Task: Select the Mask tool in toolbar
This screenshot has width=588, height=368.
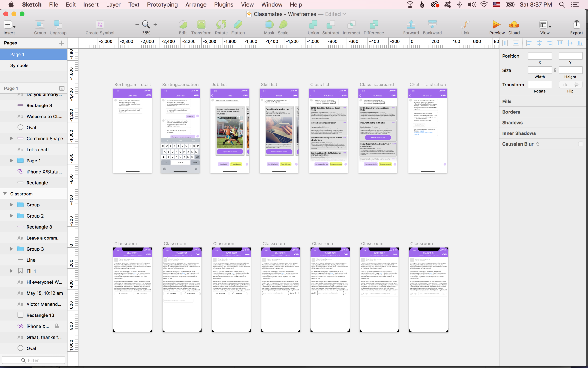Action: (269, 24)
